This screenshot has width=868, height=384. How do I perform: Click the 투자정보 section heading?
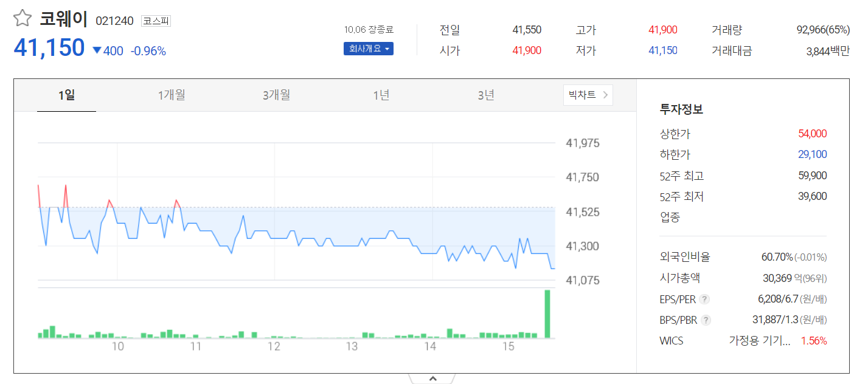681,109
